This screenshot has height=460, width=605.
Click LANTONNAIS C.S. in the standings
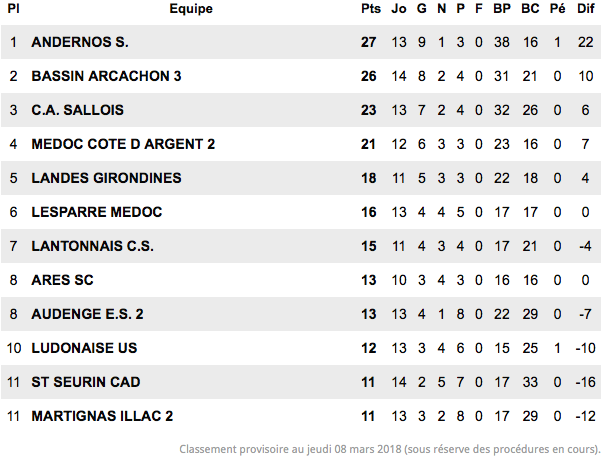click(x=93, y=246)
